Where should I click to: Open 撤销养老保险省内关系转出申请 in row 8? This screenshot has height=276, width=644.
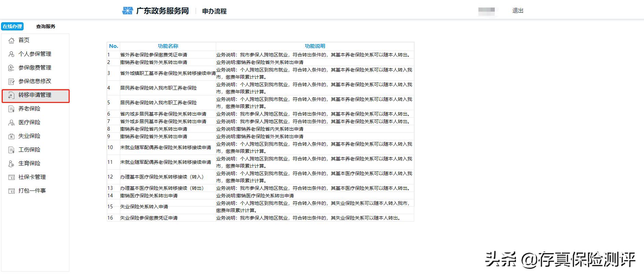[154, 129]
